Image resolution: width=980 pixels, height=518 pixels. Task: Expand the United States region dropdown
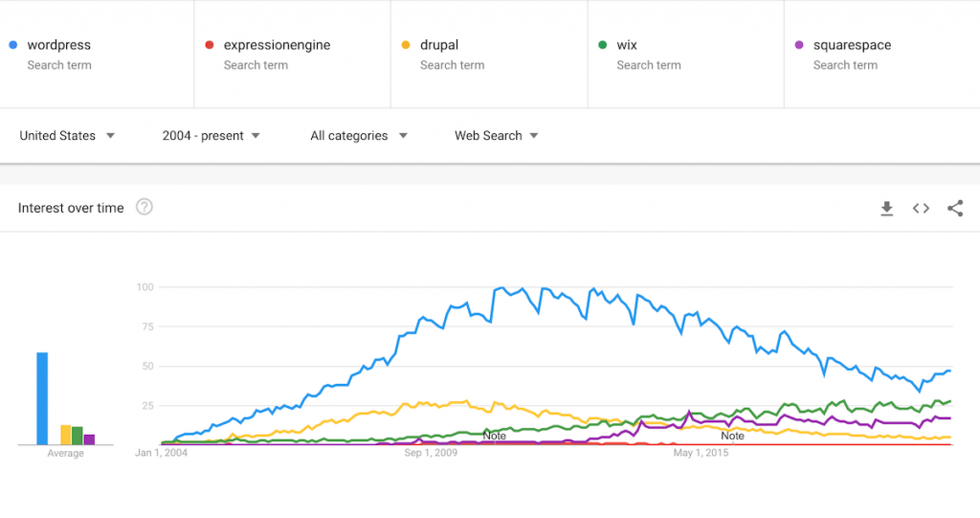pyautogui.click(x=67, y=136)
